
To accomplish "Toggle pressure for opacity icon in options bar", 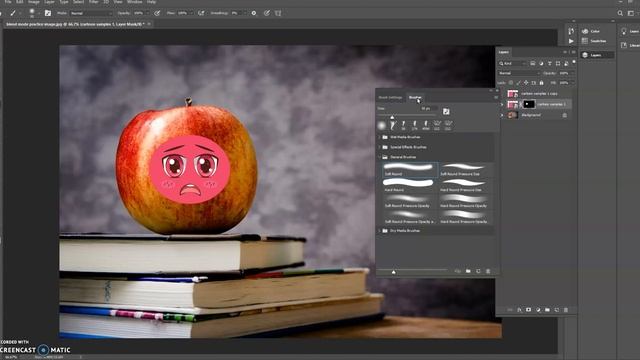I will [157, 13].
